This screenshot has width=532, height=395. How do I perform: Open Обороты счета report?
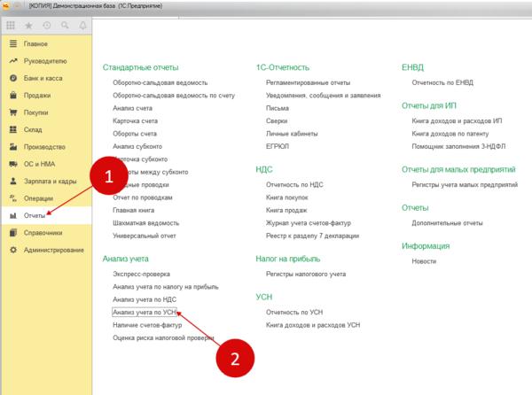pos(135,134)
